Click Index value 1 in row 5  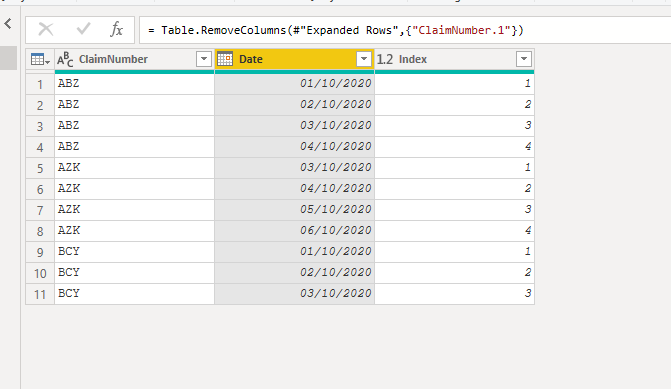454,168
